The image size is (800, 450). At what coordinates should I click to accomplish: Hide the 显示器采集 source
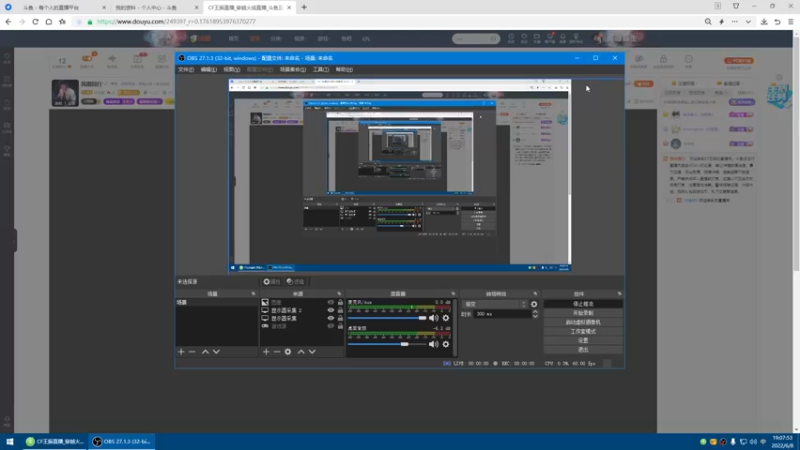pyautogui.click(x=331, y=318)
